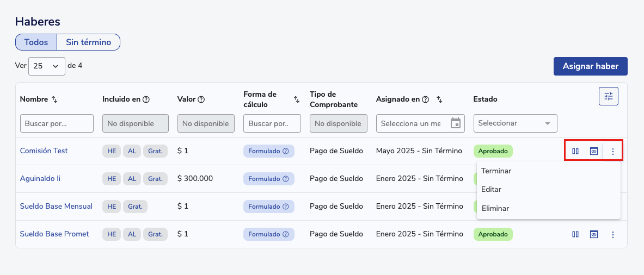The height and width of the screenshot is (275, 644).
Task: Click the Asignar haber button
Action: 590,66
